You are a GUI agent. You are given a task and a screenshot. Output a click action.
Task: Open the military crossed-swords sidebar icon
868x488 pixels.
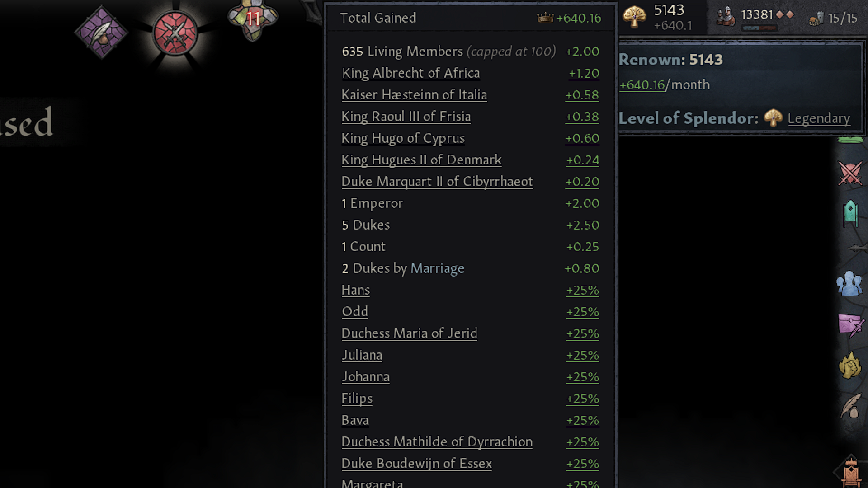coord(850,174)
